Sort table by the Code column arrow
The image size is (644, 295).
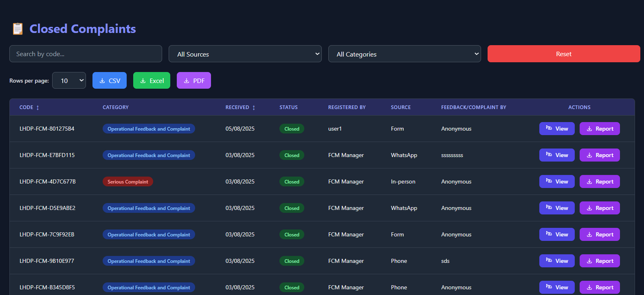tap(38, 107)
